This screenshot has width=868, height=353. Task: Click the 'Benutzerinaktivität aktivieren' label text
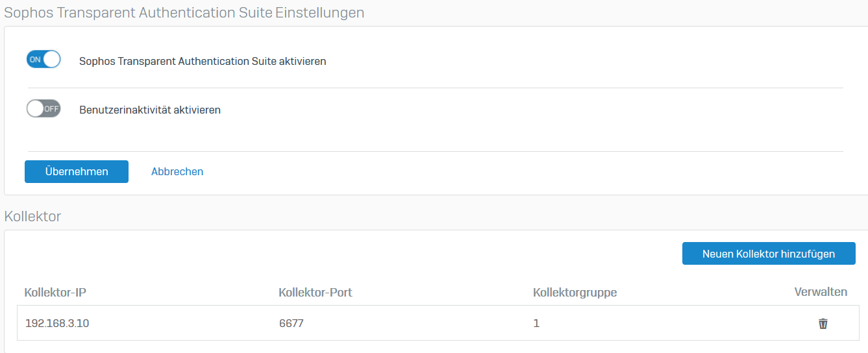point(150,110)
